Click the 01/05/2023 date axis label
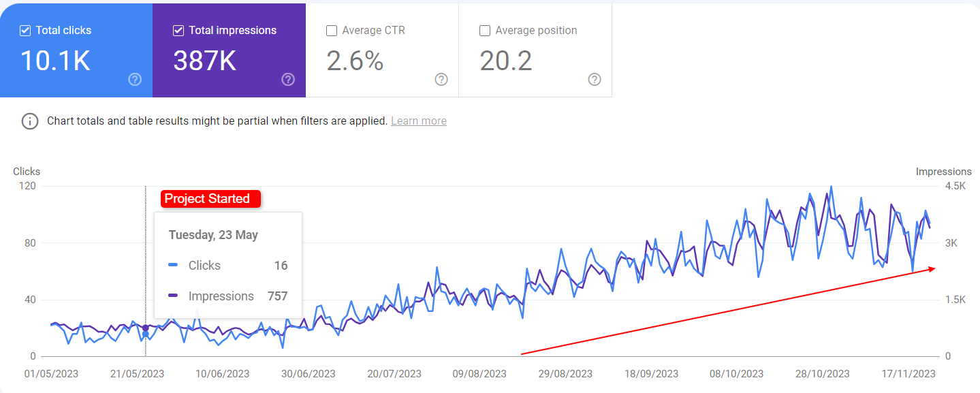This screenshot has height=393, width=980. pyautogui.click(x=51, y=374)
